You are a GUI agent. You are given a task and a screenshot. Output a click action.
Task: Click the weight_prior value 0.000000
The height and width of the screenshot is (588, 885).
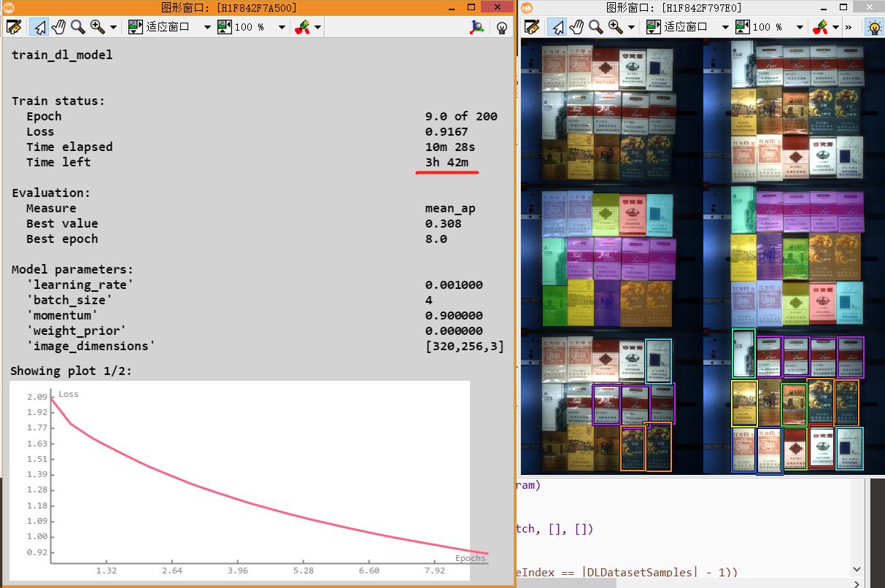click(x=454, y=330)
